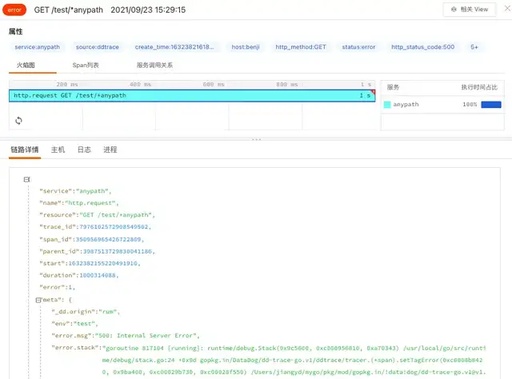The width and height of the screenshot is (512, 379).
Task: Select the http.request GET span bar
Action: click(192, 96)
